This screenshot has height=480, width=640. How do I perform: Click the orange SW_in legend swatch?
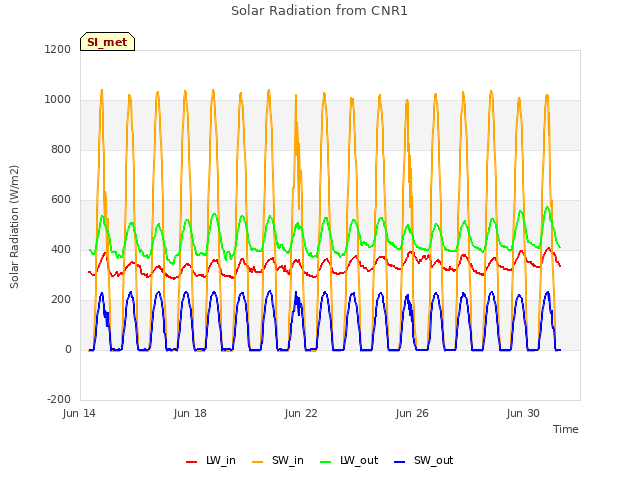pos(258,462)
